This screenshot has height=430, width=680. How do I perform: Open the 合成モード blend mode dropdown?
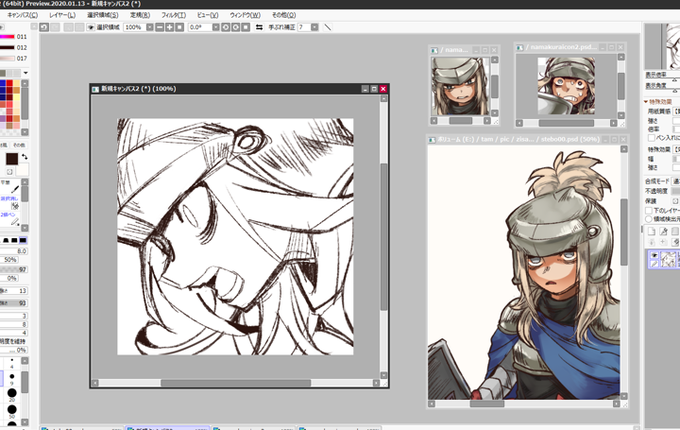[676, 181]
